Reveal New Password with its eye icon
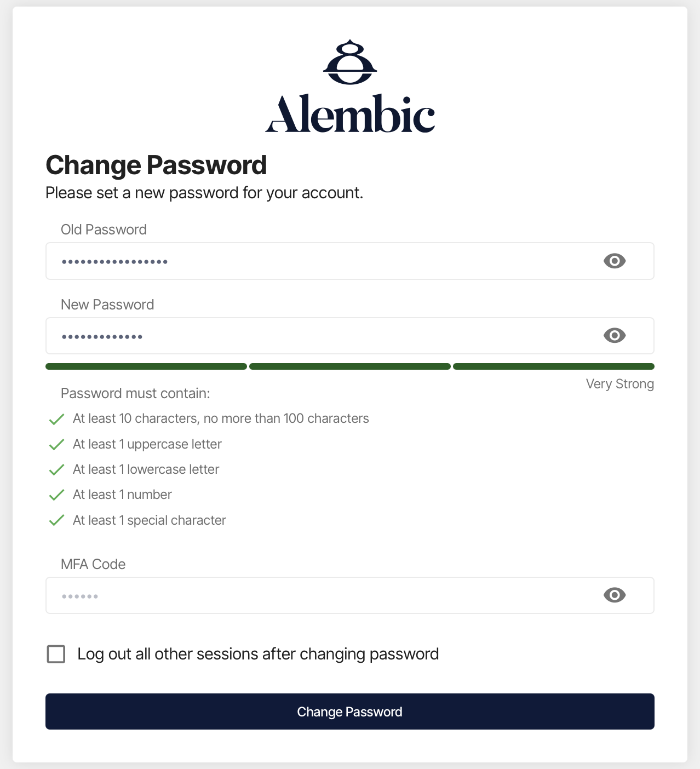700x769 pixels. [x=615, y=336]
